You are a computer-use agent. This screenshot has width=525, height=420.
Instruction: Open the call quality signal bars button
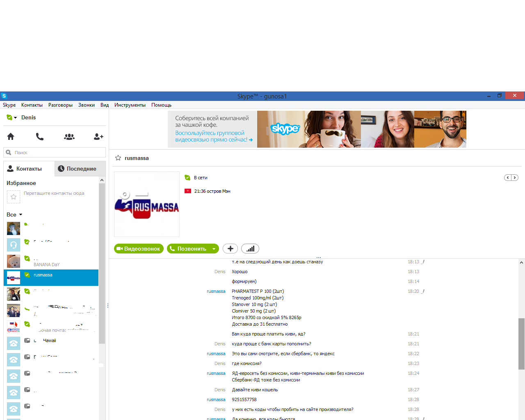point(250,249)
